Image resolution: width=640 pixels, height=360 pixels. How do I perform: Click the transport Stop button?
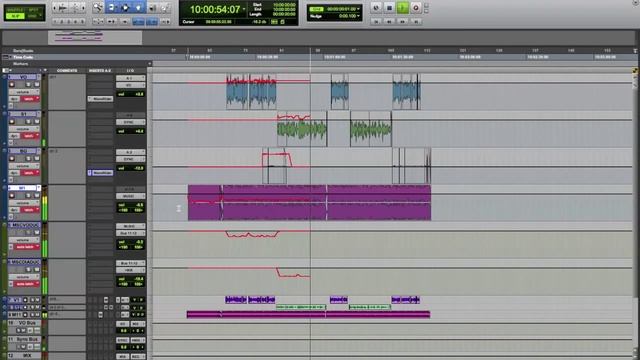click(389, 7)
